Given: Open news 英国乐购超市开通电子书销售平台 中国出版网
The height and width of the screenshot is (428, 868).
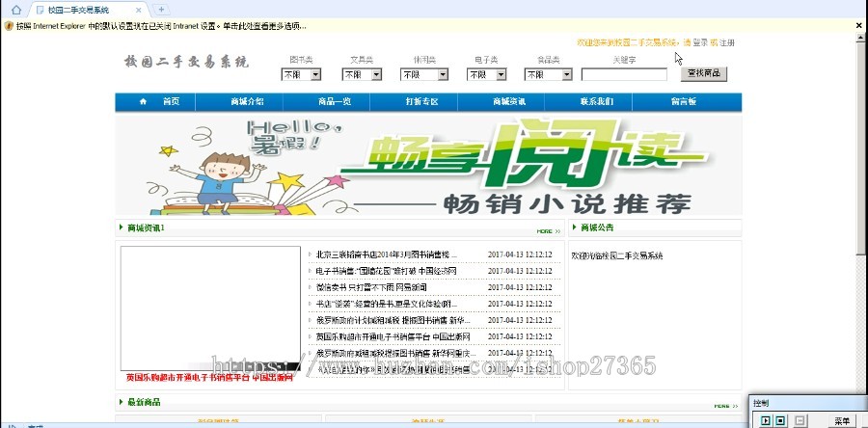Looking at the screenshot, I should point(393,336).
